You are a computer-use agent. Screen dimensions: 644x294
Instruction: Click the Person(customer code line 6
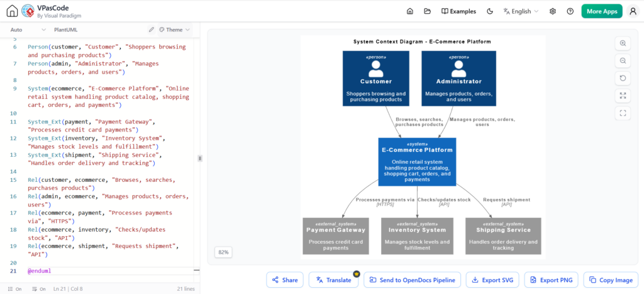pyautogui.click(x=107, y=51)
